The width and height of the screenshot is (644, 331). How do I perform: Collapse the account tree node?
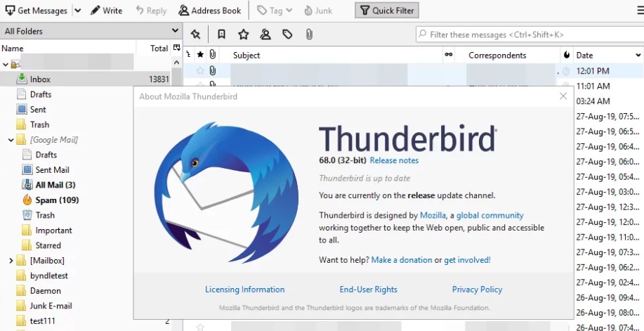click(x=6, y=64)
